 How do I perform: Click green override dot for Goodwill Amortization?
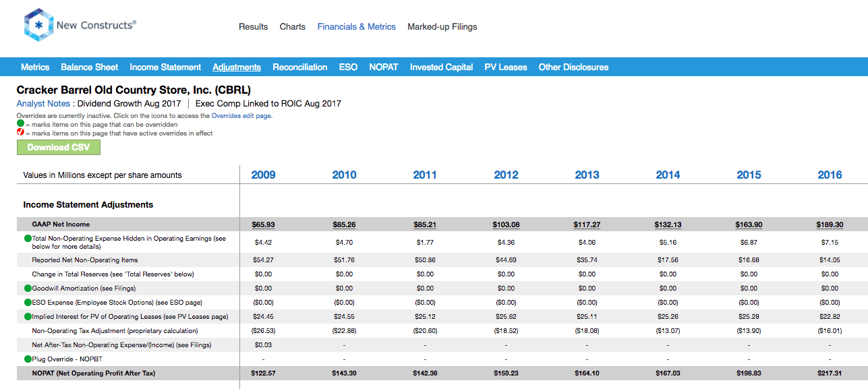28,289
